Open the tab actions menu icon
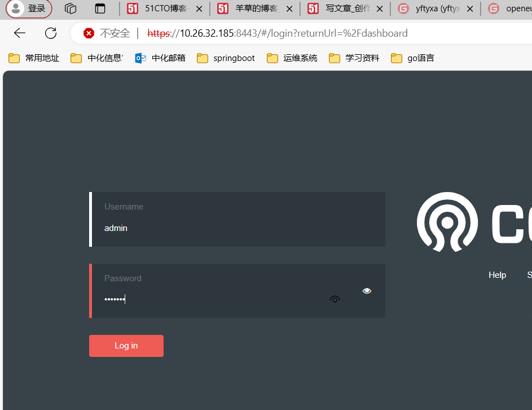Image resolution: width=532 pixels, height=410 pixels. point(100,8)
